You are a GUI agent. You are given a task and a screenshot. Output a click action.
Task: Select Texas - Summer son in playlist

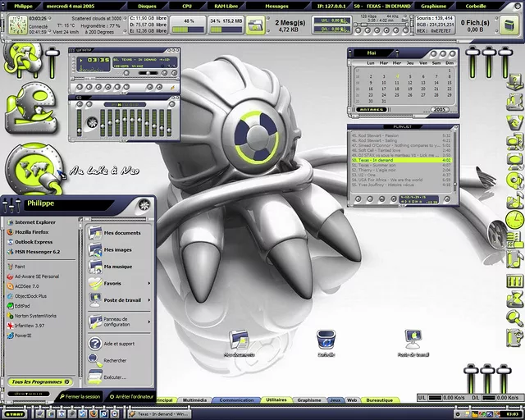tap(377, 165)
